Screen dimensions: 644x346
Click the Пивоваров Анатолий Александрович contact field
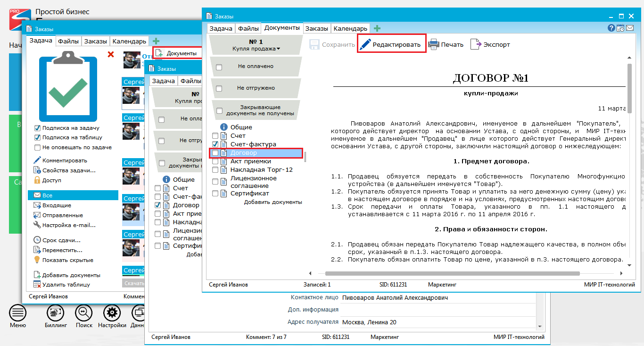point(438,298)
